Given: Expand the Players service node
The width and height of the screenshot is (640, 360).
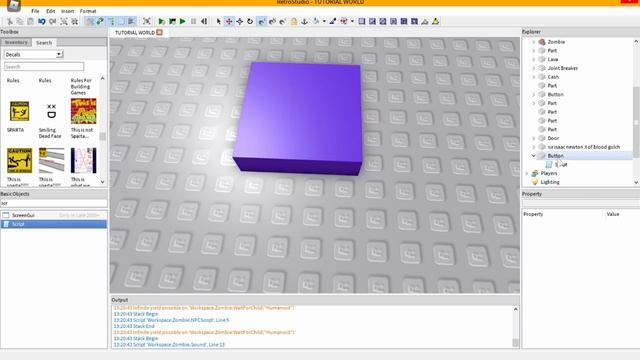Looking at the screenshot, I should point(527,173).
